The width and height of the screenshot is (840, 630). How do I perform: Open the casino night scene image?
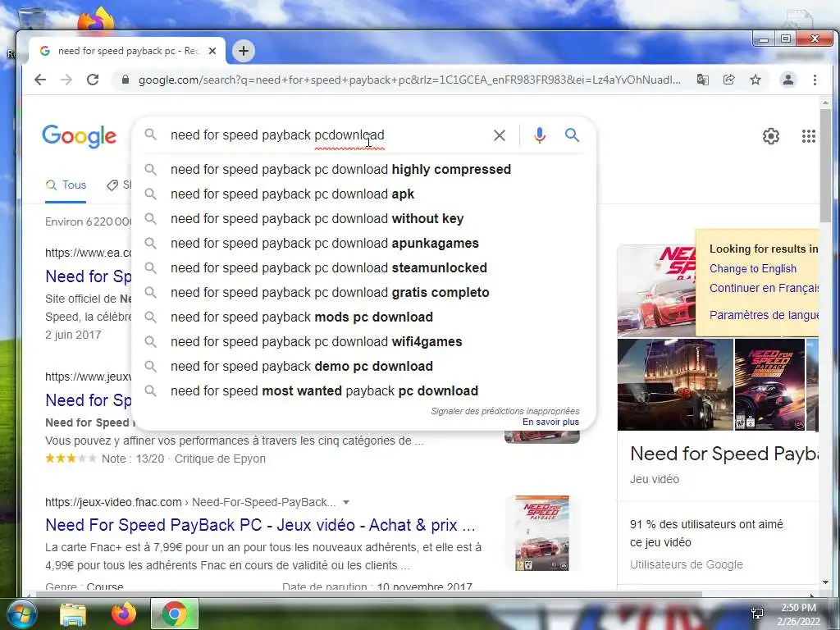pyautogui.click(x=675, y=385)
